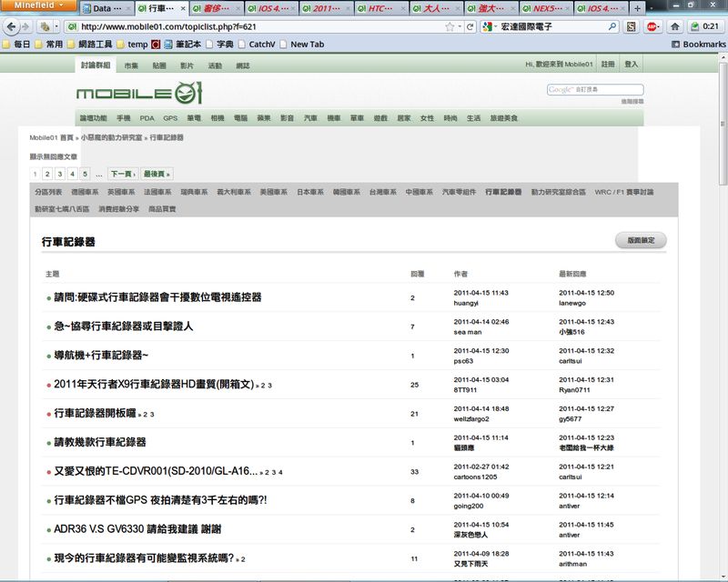The height and width of the screenshot is (582, 728).
Task: Click the Google custom search field
Action: pos(595,89)
